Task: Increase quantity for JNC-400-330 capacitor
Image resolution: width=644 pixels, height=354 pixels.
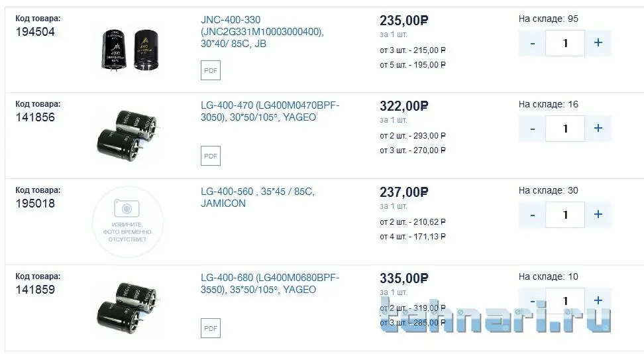Action: (598, 43)
